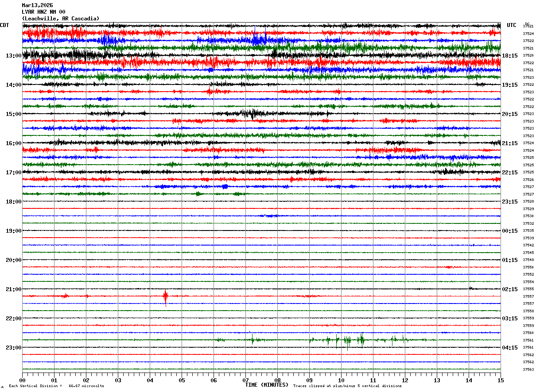Screen dimensions: 536x392
Task: Click the 20:00 CDT time label
Action: click(x=14, y=260)
